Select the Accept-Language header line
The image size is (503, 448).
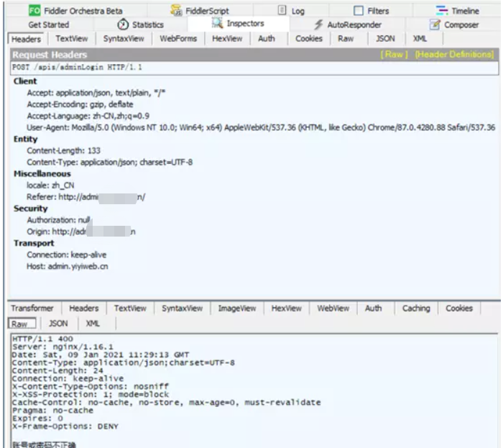(x=88, y=116)
